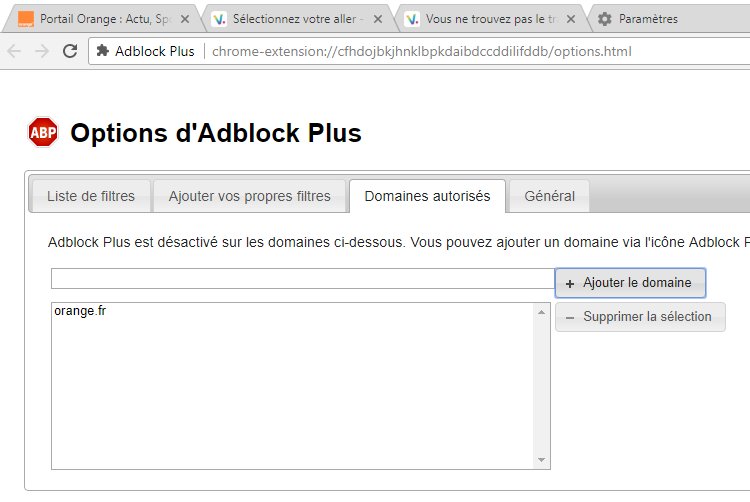Viewport: 750px width, 502px height.
Task: Click the puzzle-piece extension icon in address bar
Action: (102, 51)
